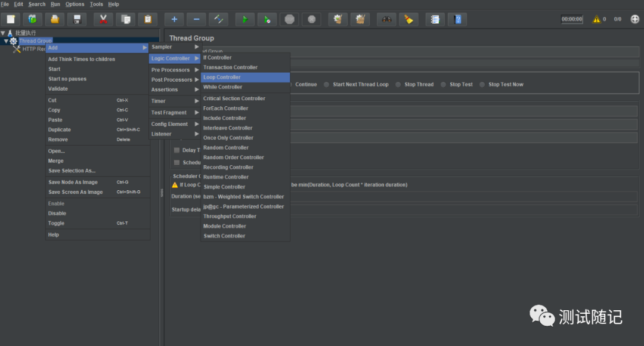
Task: Click the binoculars Search icon
Action: pos(388,19)
